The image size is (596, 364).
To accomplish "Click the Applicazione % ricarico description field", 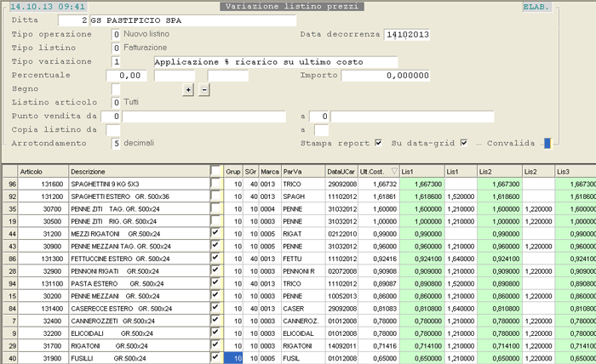I will pos(276,62).
